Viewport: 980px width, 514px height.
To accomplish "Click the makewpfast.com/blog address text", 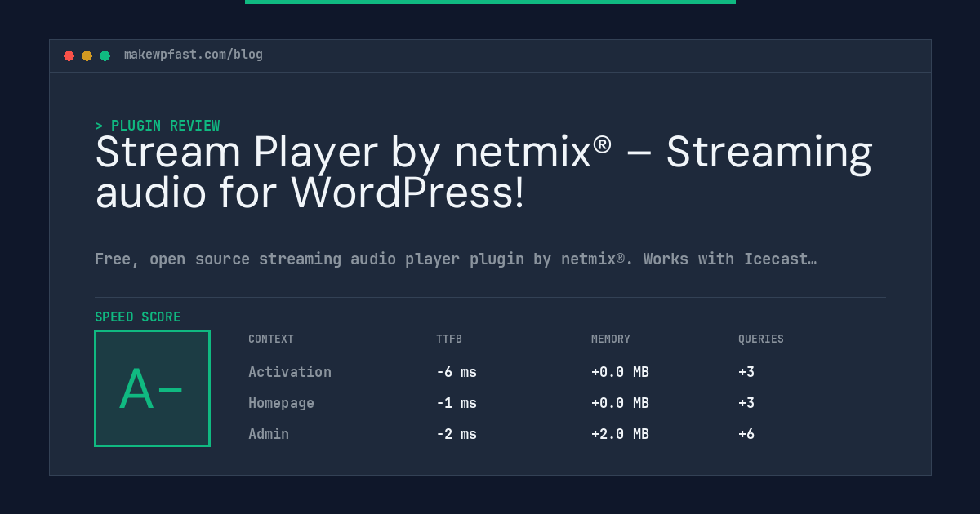I will 194,55.
